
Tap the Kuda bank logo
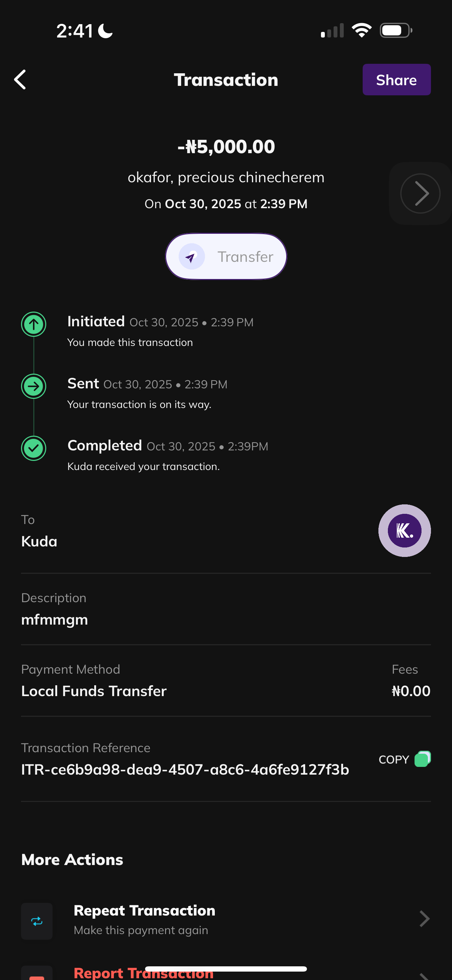[404, 530]
